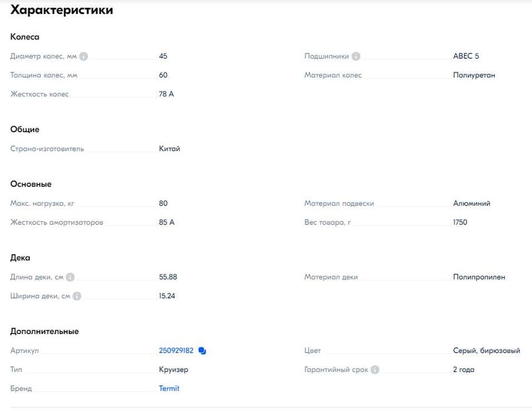Screen dimensions: 532x411
Task: Open info tooltip for Длина деки
Action: point(70,277)
